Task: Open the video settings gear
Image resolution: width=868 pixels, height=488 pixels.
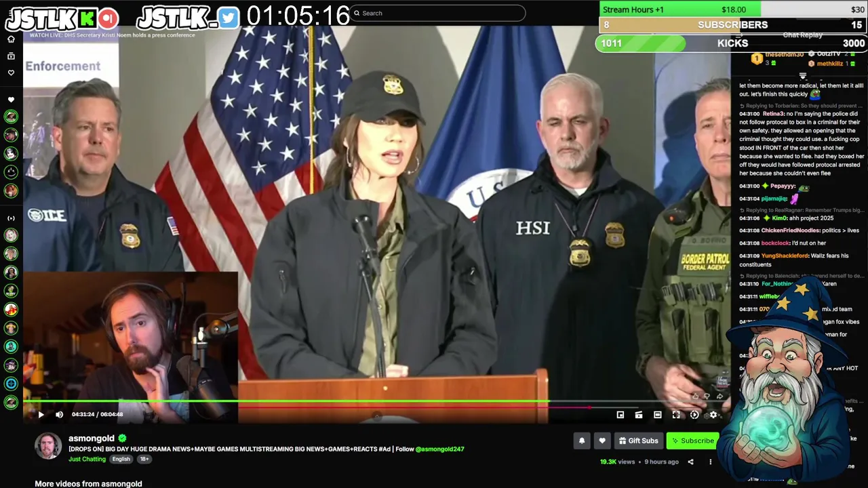Action: [713, 415]
